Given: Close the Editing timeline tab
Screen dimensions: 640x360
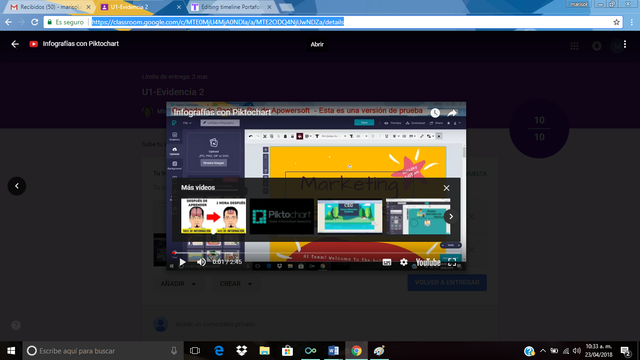Looking at the screenshot, I should pyautogui.click(x=269, y=7).
